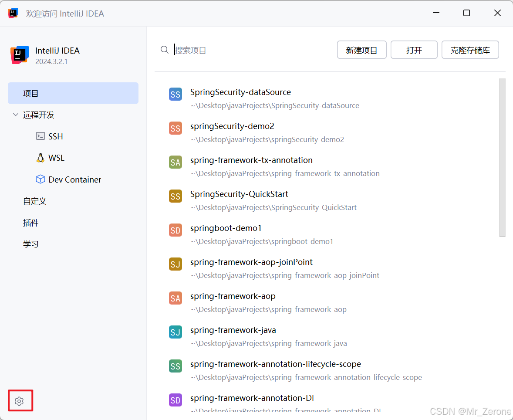Click annotation-lifecycle-scope green SS icon
The image size is (513, 420).
(175, 366)
